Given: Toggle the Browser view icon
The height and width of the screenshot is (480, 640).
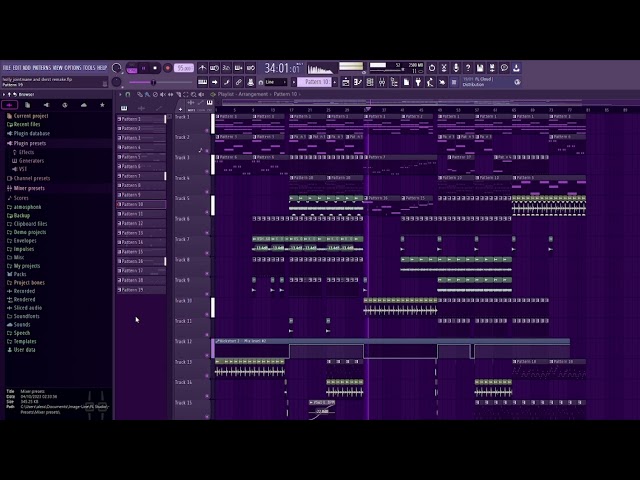Looking at the screenshot, I should tap(394, 82).
